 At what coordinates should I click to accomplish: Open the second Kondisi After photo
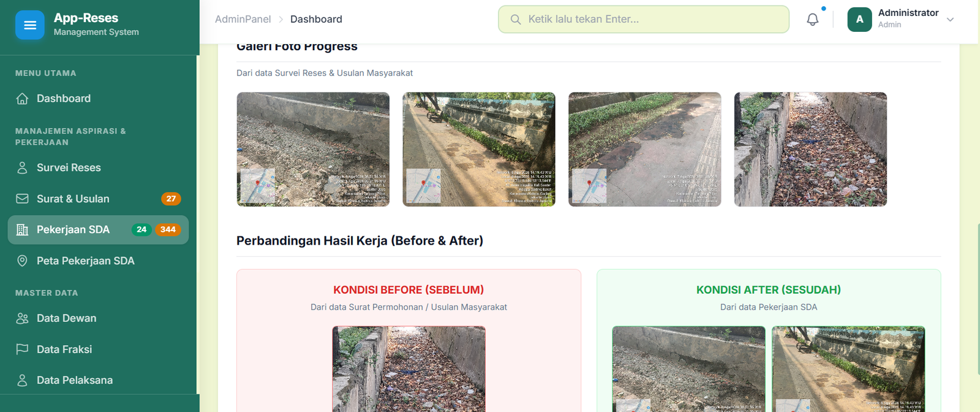848,369
